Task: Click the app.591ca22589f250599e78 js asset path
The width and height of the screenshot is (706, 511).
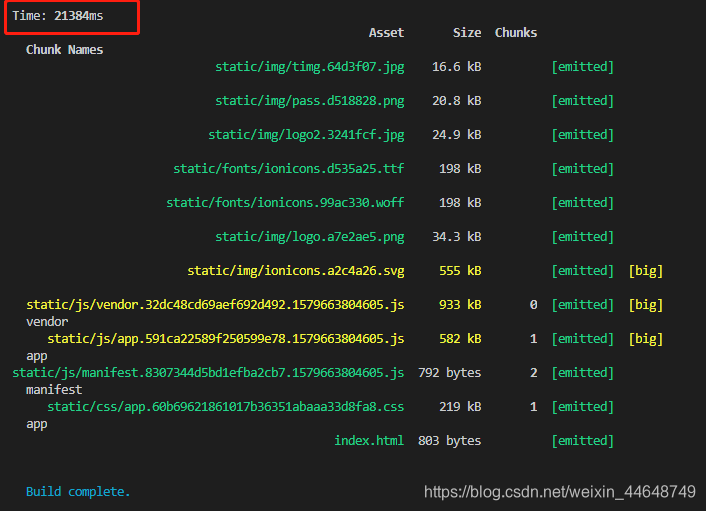Action: [x=226, y=339]
